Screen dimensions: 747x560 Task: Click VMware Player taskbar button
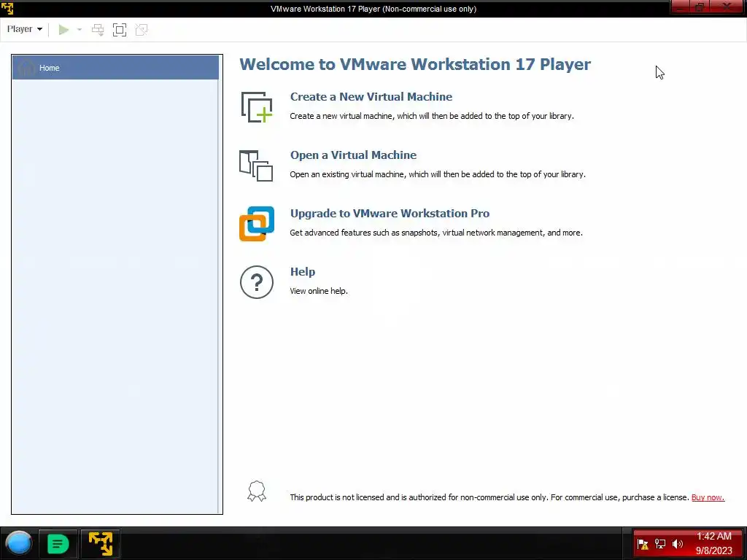(100, 543)
